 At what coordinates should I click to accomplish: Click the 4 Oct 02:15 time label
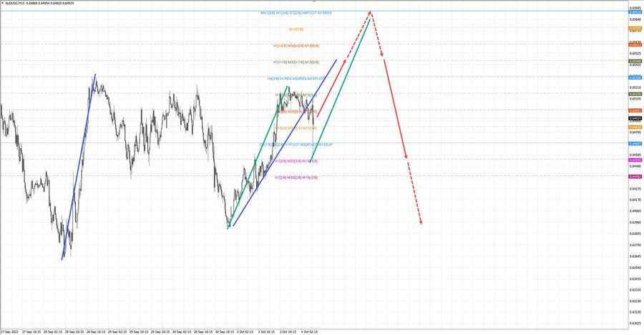pos(309,331)
